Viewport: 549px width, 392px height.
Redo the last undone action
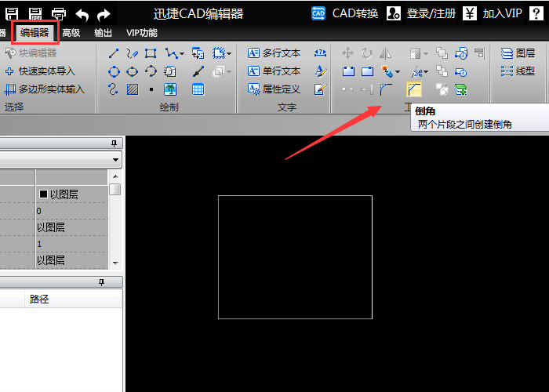click(104, 14)
